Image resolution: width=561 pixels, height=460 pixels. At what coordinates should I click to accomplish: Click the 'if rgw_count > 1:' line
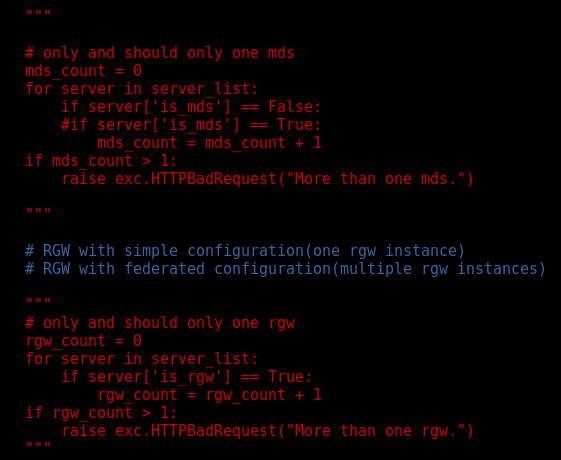[x=101, y=413]
